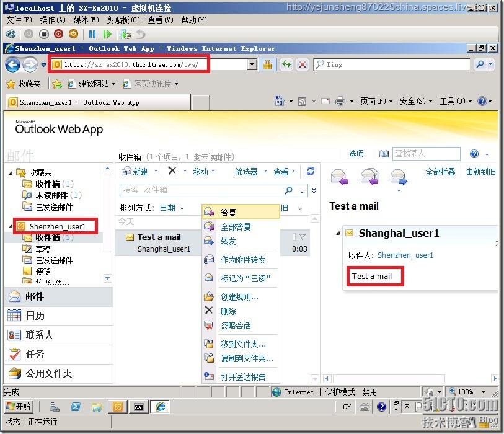Go back with the IE back button
Image resolution: width=504 pixels, height=434 pixels.
coord(12,65)
